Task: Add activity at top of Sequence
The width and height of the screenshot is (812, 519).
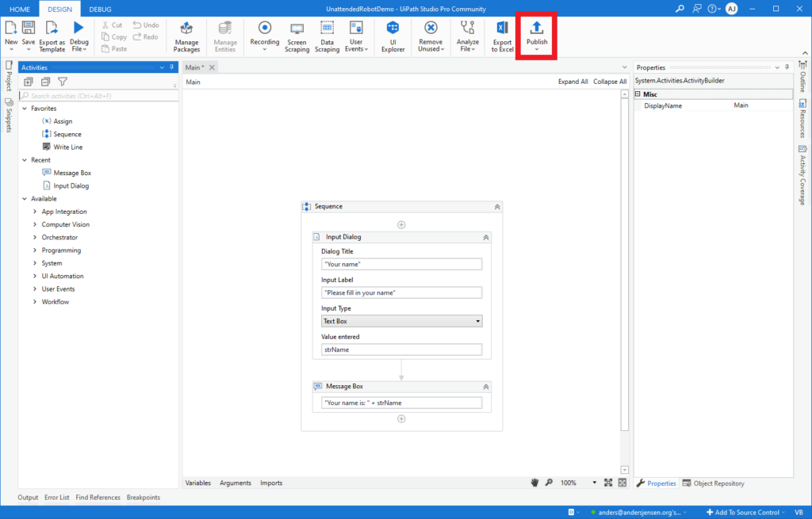Action: (401, 224)
